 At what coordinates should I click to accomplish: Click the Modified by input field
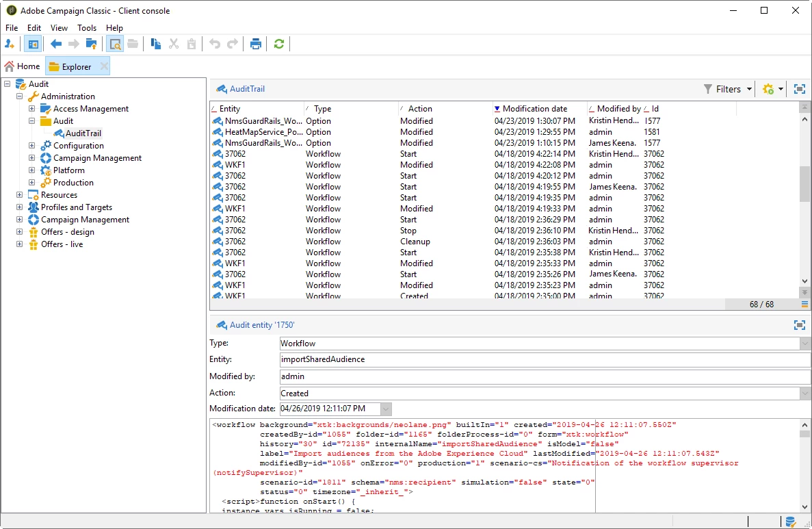pyautogui.click(x=545, y=376)
